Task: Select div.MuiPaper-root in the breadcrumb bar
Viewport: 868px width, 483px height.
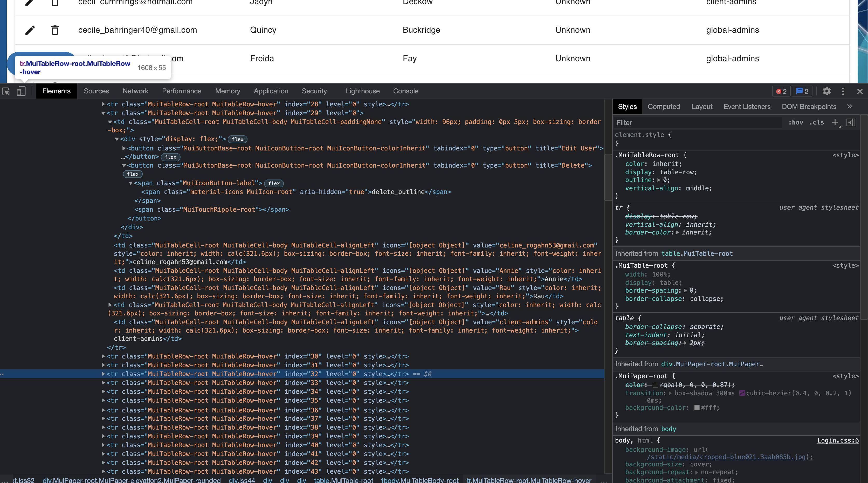Action: (132, 480)
